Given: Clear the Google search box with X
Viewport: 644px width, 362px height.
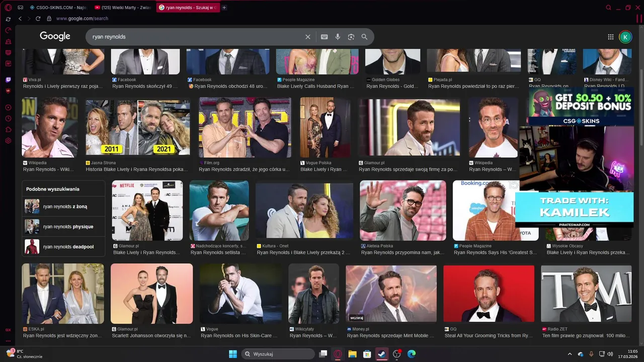Looking at the screenshot, I should pyautogui.click(x=308, y=37).
